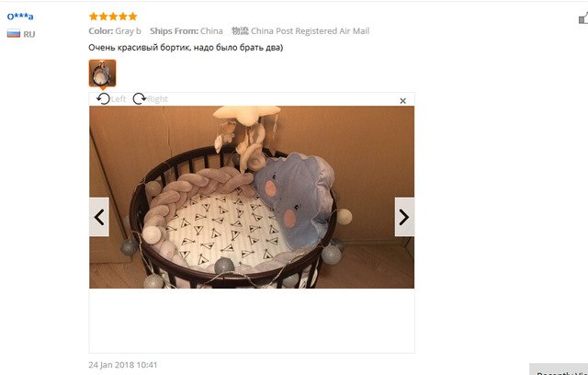588x375 pixels.
Task: Show the next review photo
Action: coord(404,217)
